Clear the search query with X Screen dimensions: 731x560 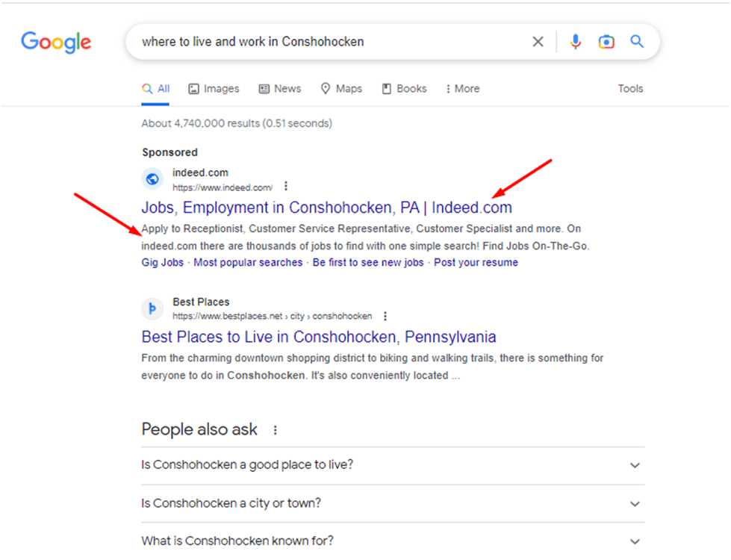pyautogui.click(x=538, y=42)
